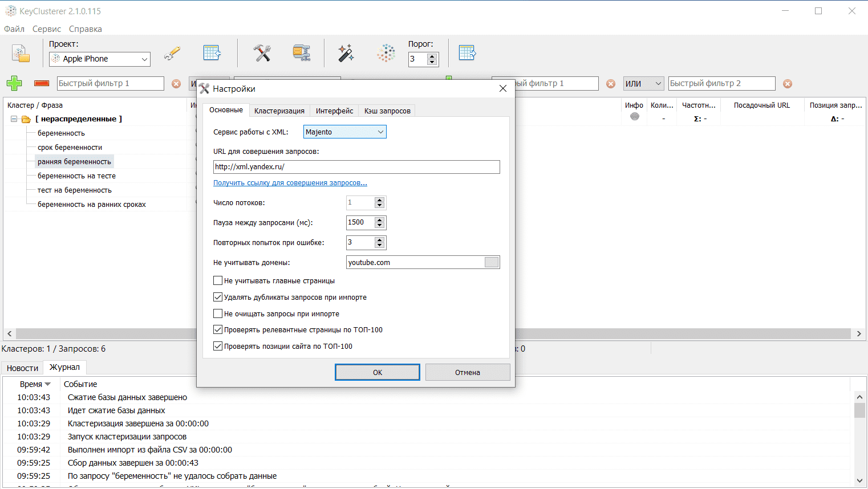868x489 pixels.
Task: Decrease Повторных попыток при ошибке value
Action: click(x=380, y=246)
